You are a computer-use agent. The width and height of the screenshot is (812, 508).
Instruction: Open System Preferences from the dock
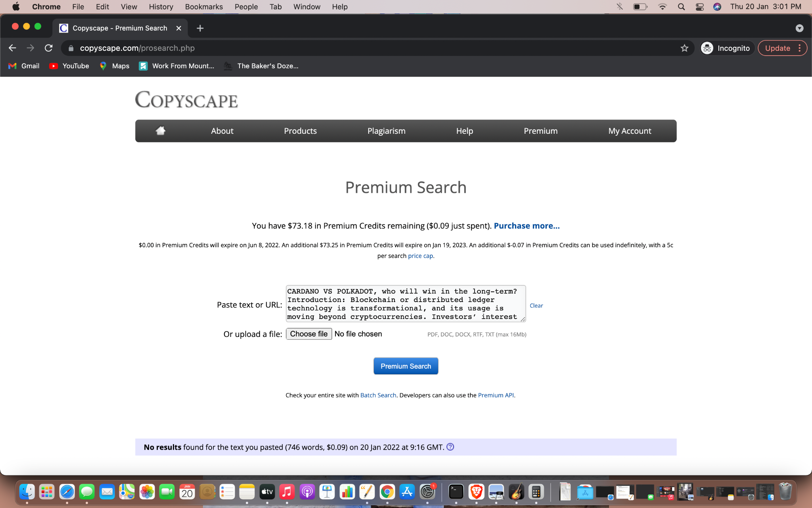click(427, 492)
